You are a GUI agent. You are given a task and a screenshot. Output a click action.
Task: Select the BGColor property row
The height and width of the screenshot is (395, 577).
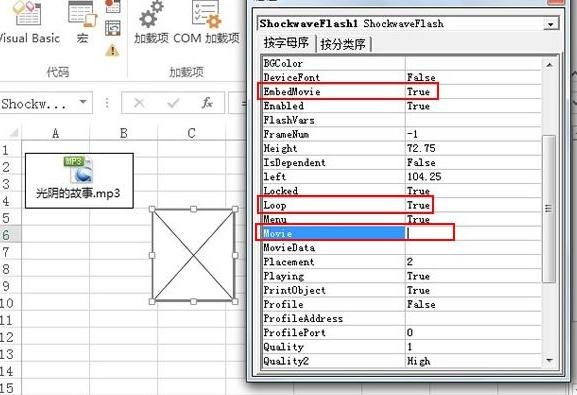401,63
